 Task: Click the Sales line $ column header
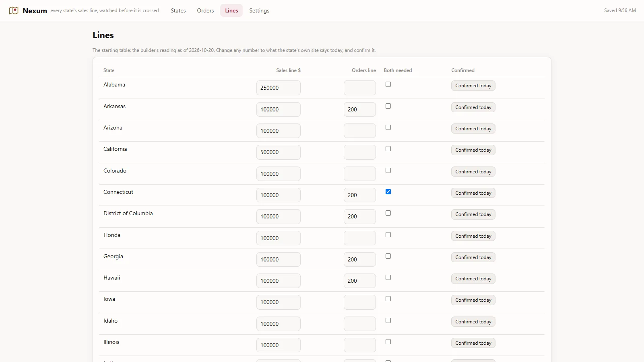(x=288, y=70)
